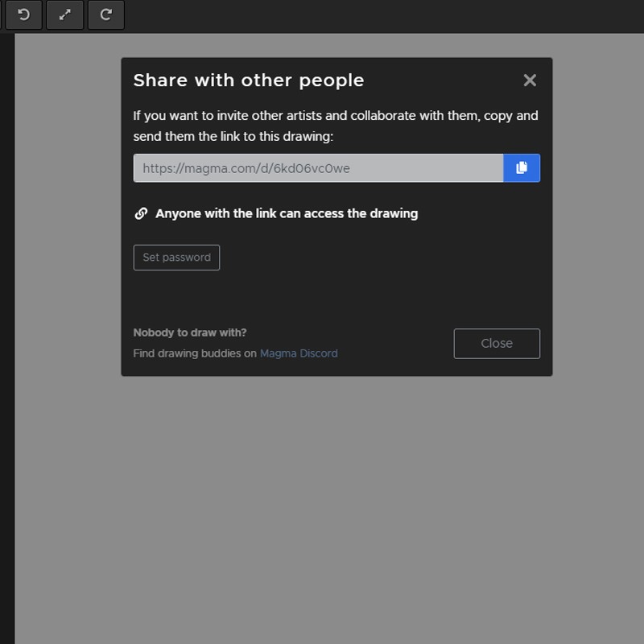Click the Undo arrow icon

23,14
